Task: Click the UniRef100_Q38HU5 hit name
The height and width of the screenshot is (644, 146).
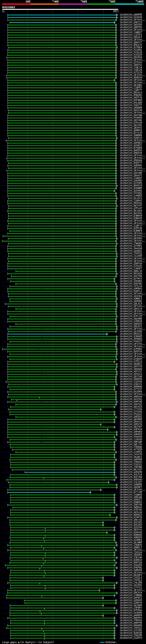Action: coord(131,336)
